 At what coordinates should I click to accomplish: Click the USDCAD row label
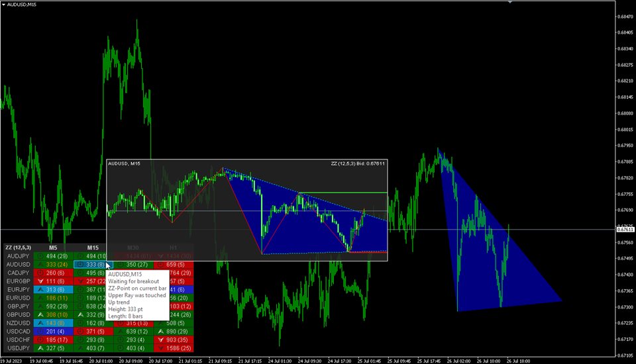click(x=19, y=332)
